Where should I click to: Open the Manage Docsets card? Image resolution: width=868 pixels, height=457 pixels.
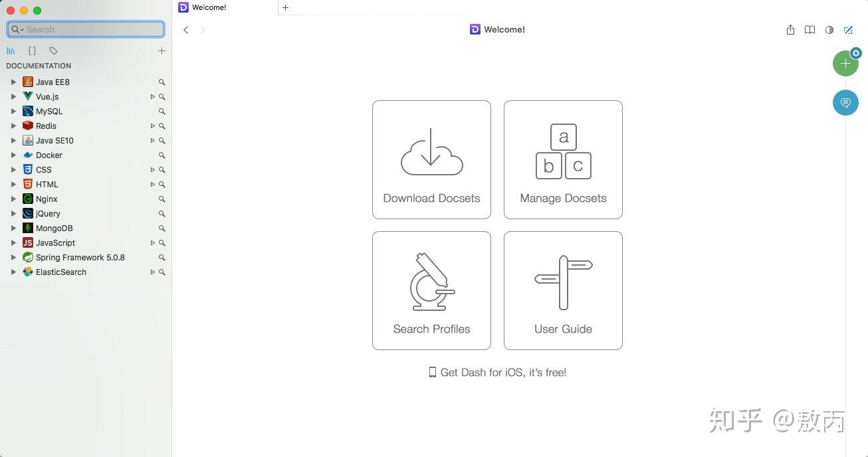click(x=563, y=159)
